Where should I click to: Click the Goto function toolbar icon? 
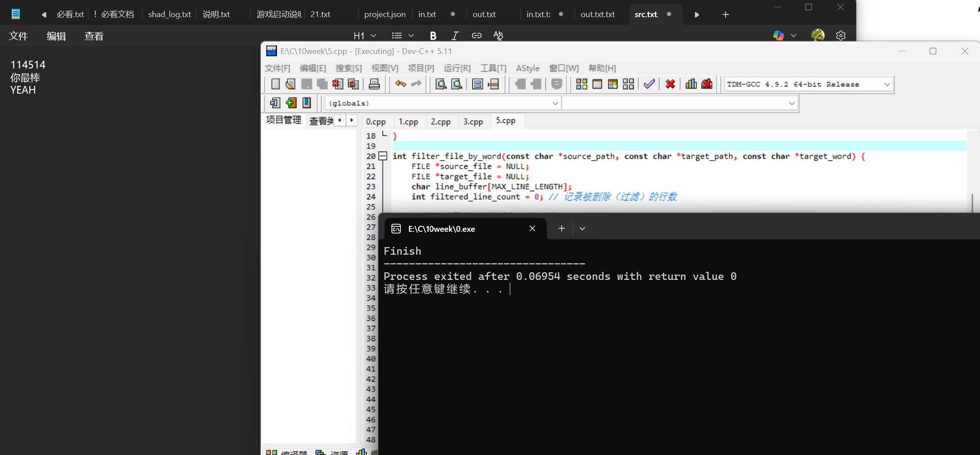tap(478, 84)
